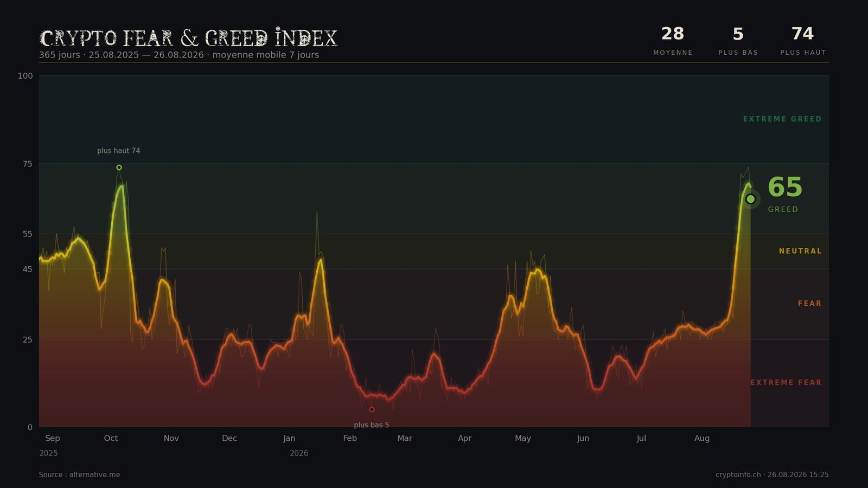Click the Dec month label

point(229,438)
